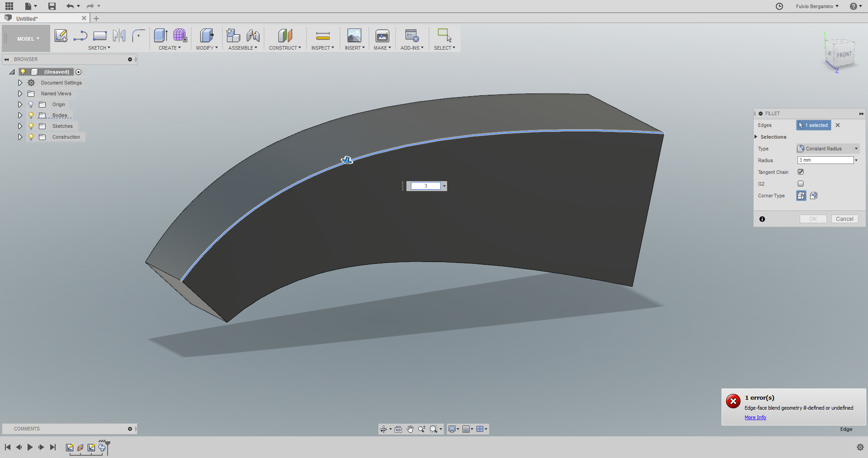
Task: Click the New Component icon under Assemble
Action: pos(233,35)
